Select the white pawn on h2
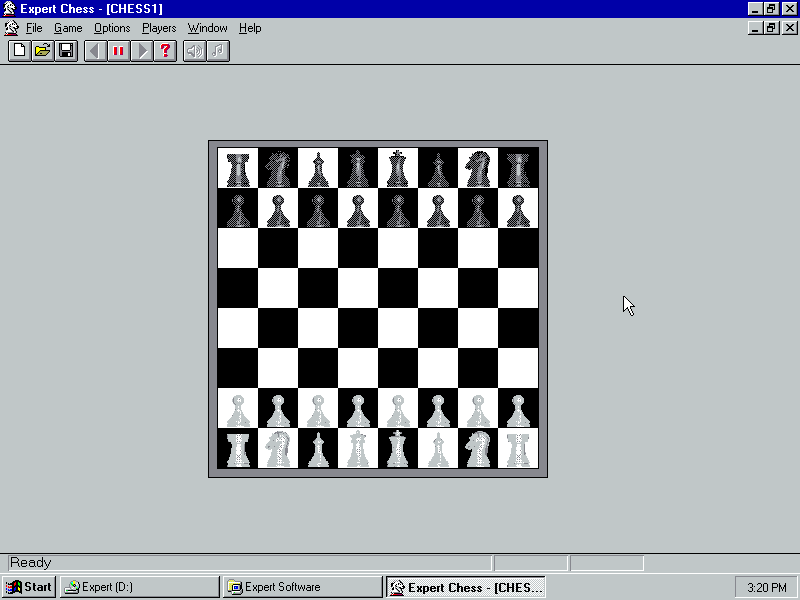Viewport: 800px width, 600px height. coord(518,409)
